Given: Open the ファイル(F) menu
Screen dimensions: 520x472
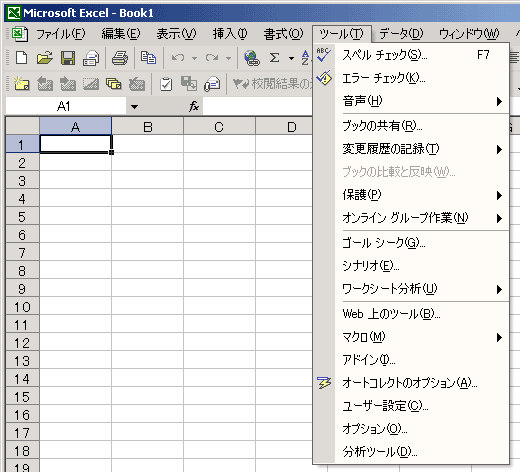Looking at the screenshot, I should [x=60, y=34].
